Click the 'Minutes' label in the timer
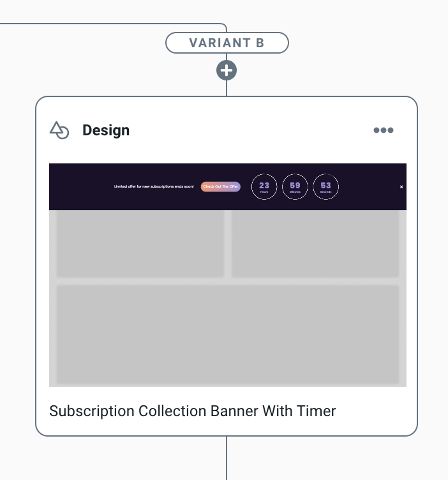The image size is (448, 480). click(x=295, y=191)
